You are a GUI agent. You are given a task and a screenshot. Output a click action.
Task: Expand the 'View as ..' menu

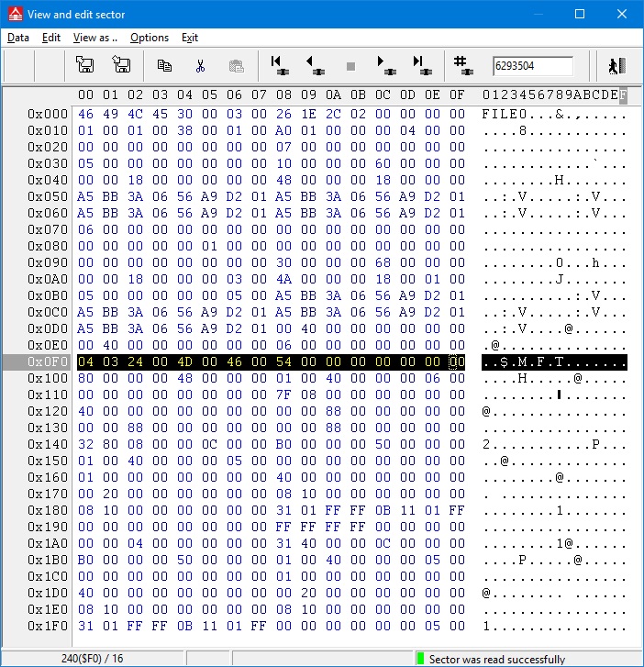coord(95,38)
